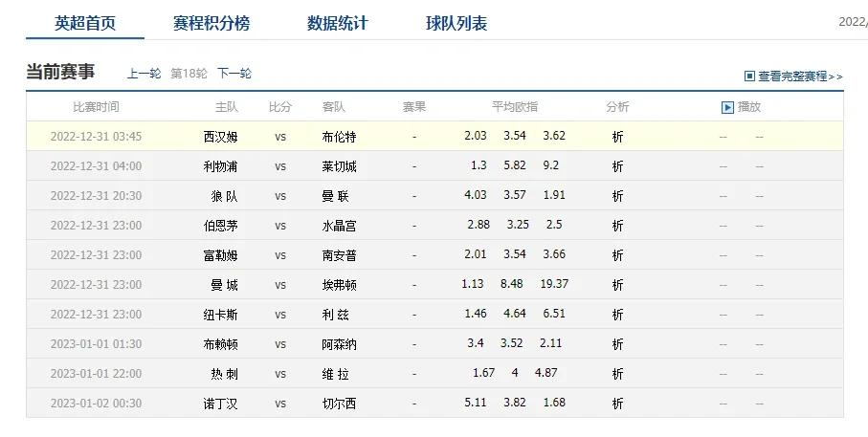Open 查看完整赛程 full schedule link
This screenshot has width=868, height=437.
(800, 76)
